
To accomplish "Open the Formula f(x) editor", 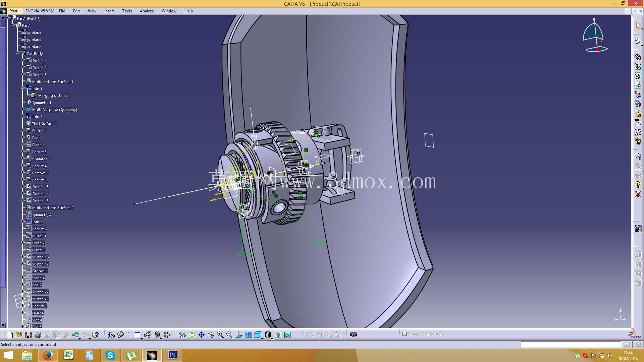I will click(111, 335).
